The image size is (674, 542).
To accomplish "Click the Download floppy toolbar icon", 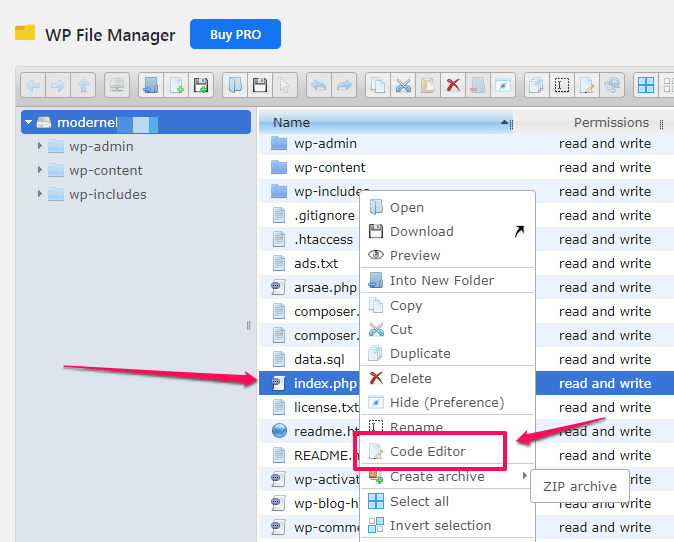I will pyautogui.click(x=260, y=85).
